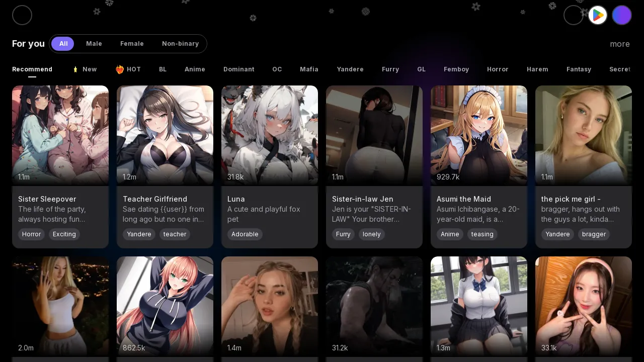Viewport: 644px width, 362px height.
Task: Open the second-row card showing 862.5k
Action: [x=165, y=307]
